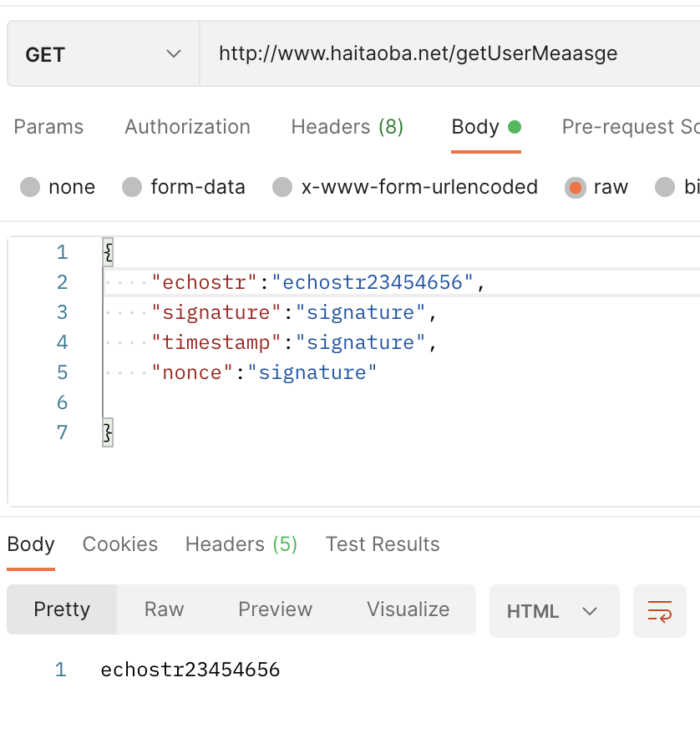Select the raw body radio button
Viewport: 700px width, 738px height.
[575, 187]
